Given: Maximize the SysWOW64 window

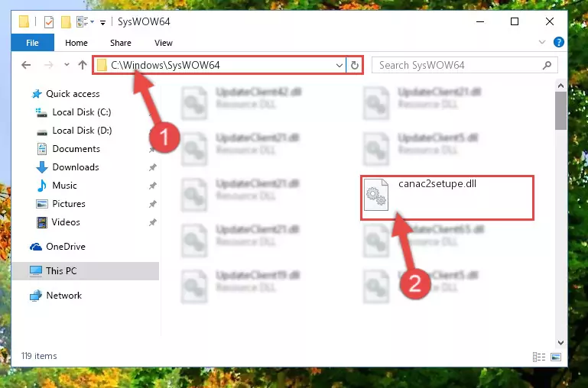Looking at the screenshot, I should click(515, 21).
